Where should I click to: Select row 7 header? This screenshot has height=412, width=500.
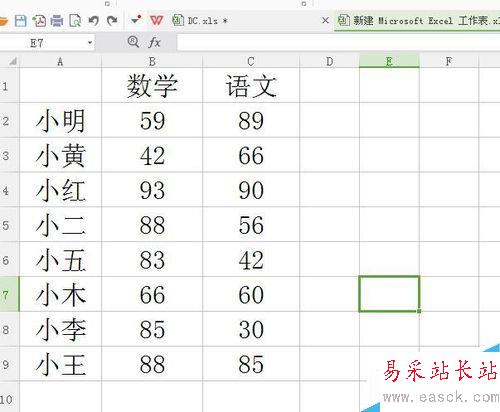point(10,294)
